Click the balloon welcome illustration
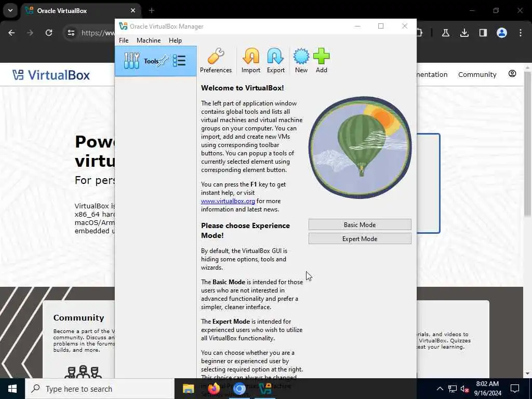 point(360,148)
